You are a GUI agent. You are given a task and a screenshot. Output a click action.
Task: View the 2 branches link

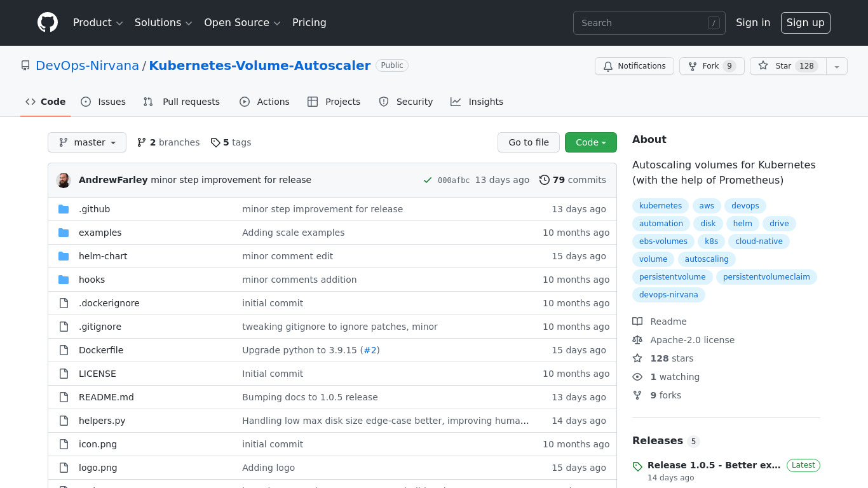pyautogui.click(x=168, y=142)
